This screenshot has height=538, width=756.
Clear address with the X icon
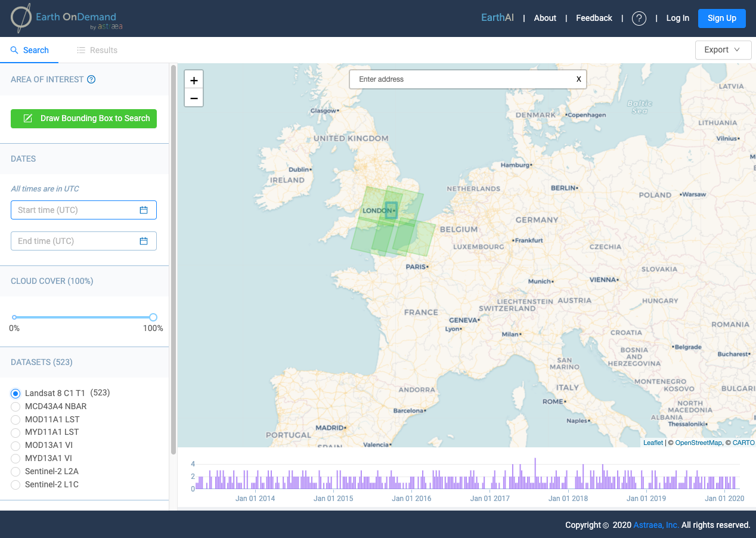tap(578, 79)
